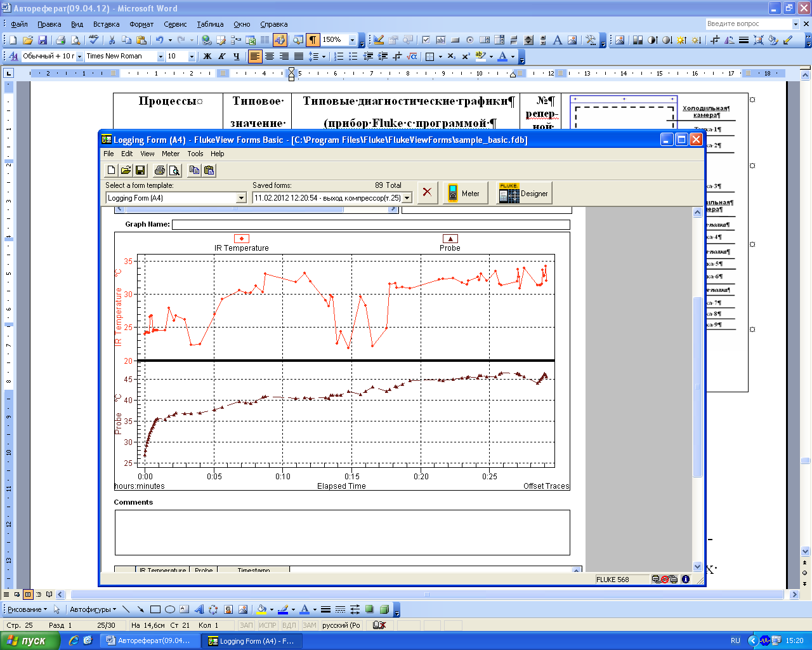Toggle bold Ж formatting
Viewport: 812px width, 650px height.
pyautogui.click(x=207, y=56)
